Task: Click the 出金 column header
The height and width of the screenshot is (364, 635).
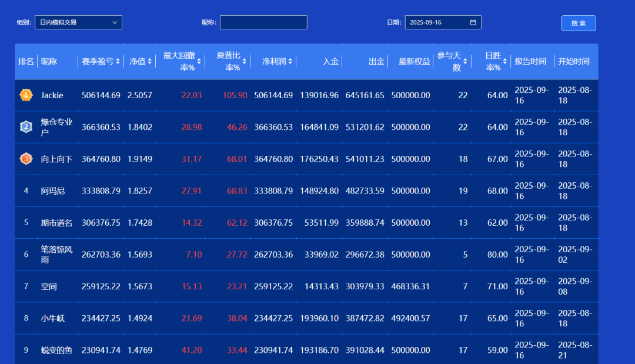Action: coord(376,62)
